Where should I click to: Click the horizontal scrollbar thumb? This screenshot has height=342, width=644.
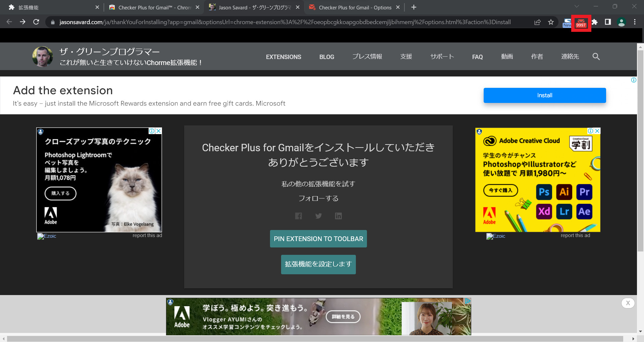coord(315,339)
